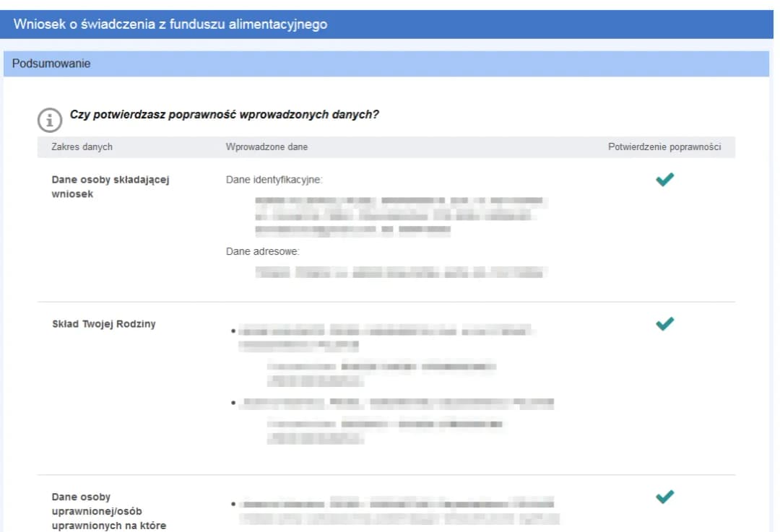Click blurred address line under Dane adresowe

click(401, 273)
